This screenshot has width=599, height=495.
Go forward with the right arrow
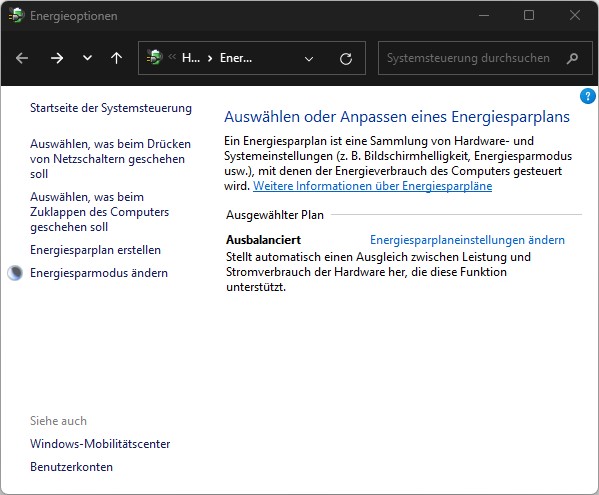[x=57, y=58]
